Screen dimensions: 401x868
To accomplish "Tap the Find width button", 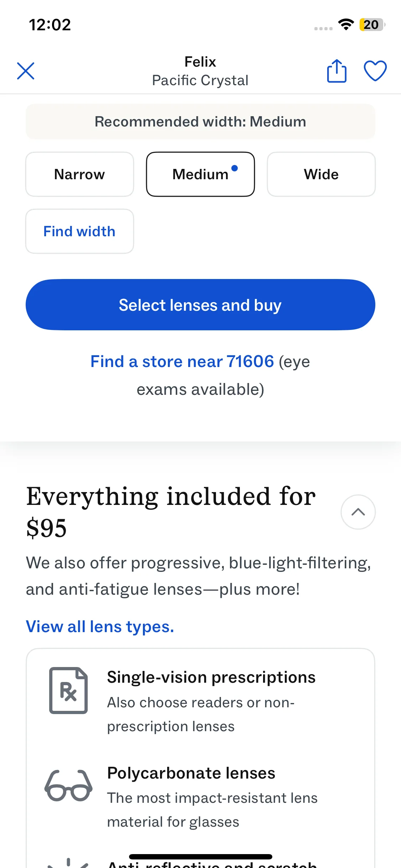I will click(79, 231).
